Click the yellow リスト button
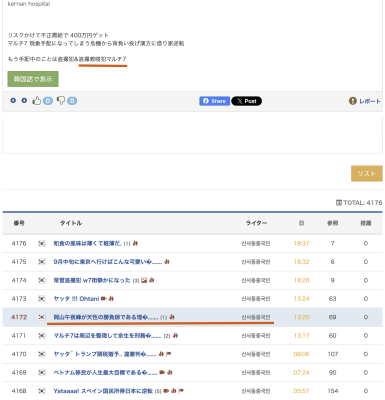Screen dimensions: 385x400 [x=367, y=173]
